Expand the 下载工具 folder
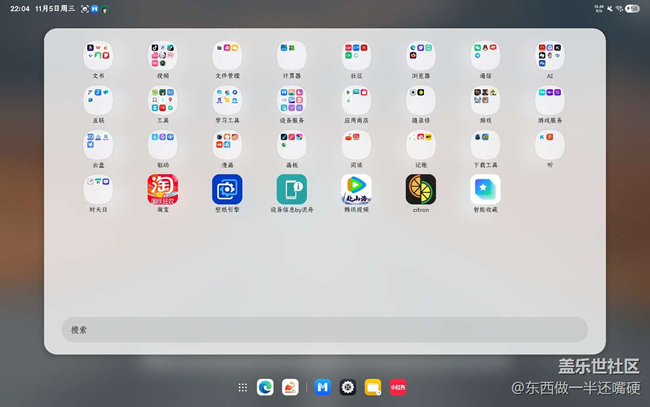The height and width of the screenshot is (407, 650). click(485, 145)
